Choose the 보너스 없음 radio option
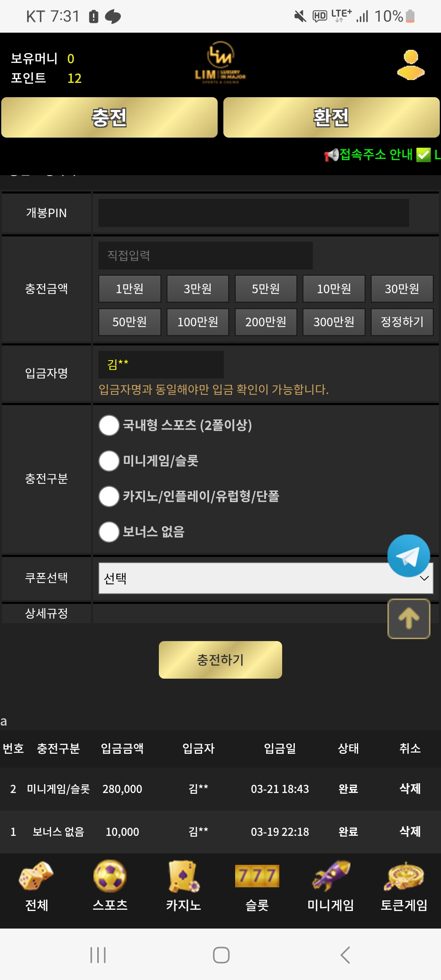The width and height of the screenshot is (441, 980). (x=109, y=532)
